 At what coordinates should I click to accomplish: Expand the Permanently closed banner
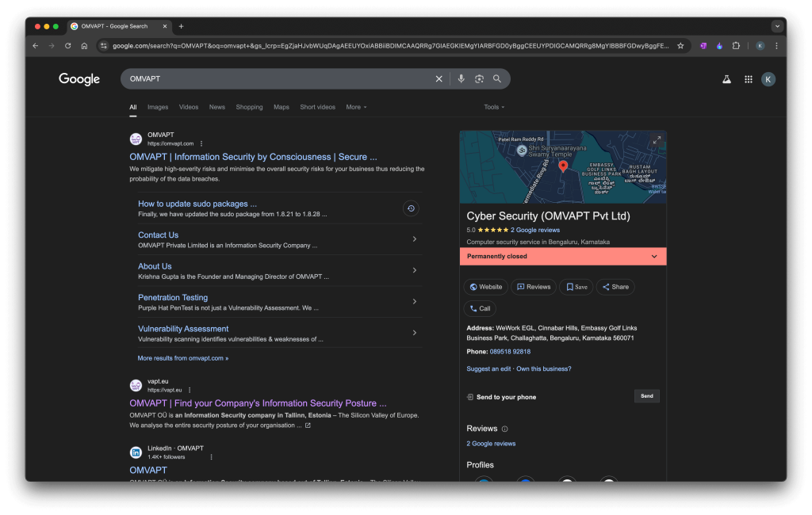(563, 257)
